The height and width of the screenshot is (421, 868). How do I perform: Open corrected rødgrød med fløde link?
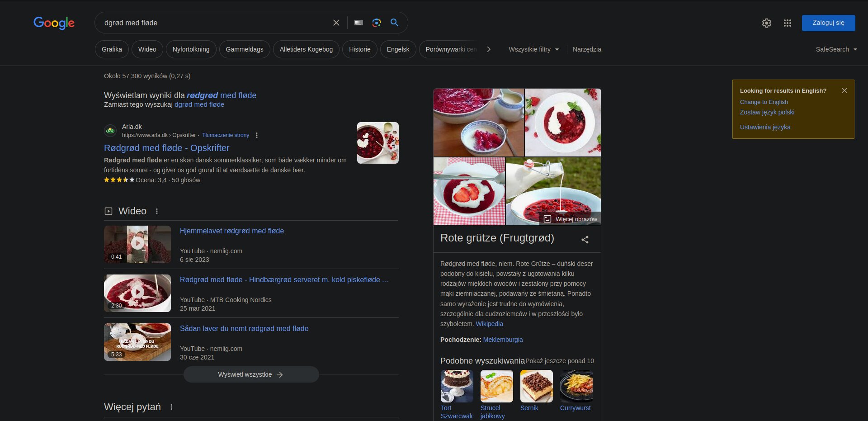point(222,95)
